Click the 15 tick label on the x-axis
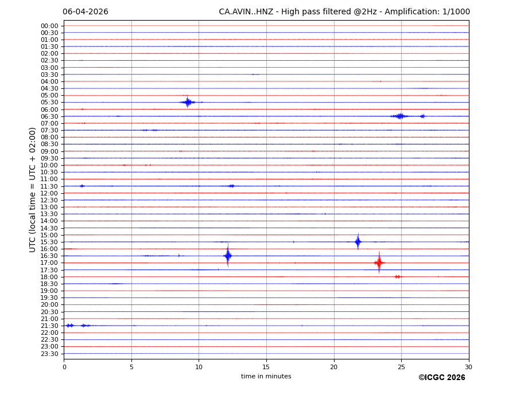The image size is (532, 399). tap(266, 367)
